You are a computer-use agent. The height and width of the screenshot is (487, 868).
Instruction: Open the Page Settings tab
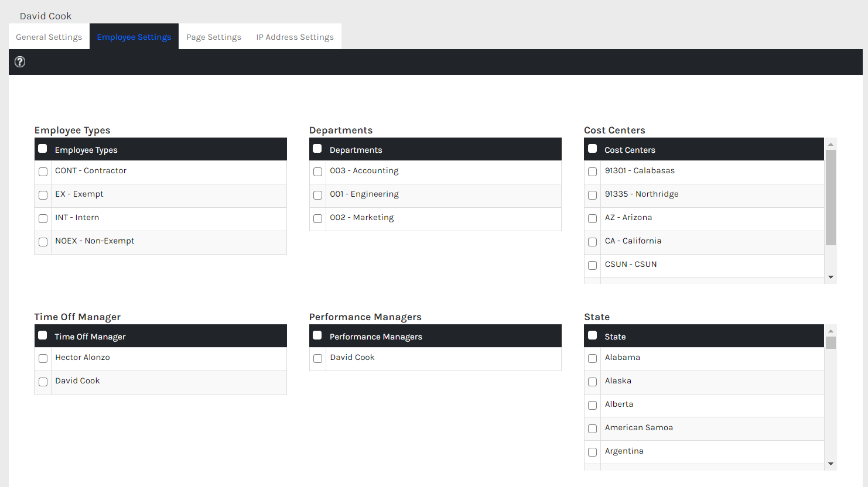[x=214, y=37]
